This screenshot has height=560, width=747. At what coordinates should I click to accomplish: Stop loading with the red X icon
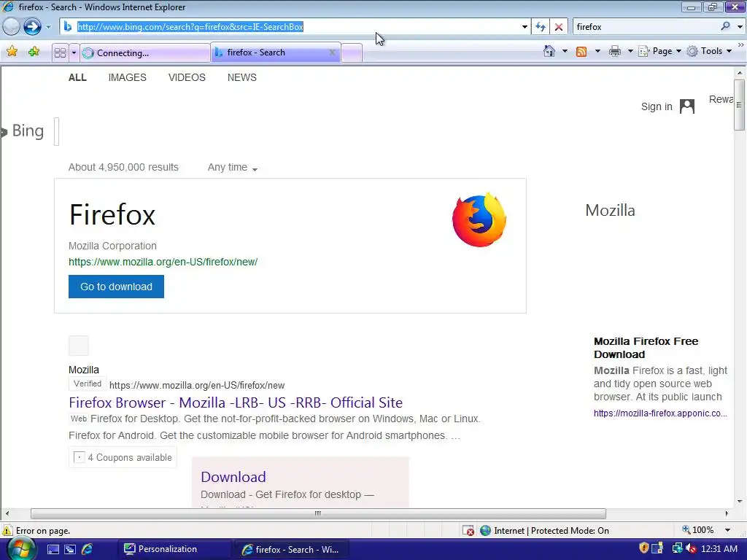click(x=559, y=27)
